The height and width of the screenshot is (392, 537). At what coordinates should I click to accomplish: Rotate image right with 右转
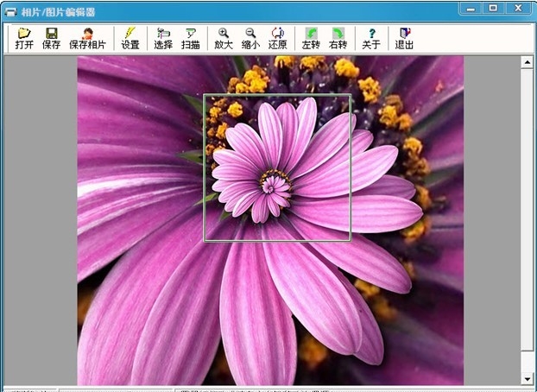coord(338,38)
